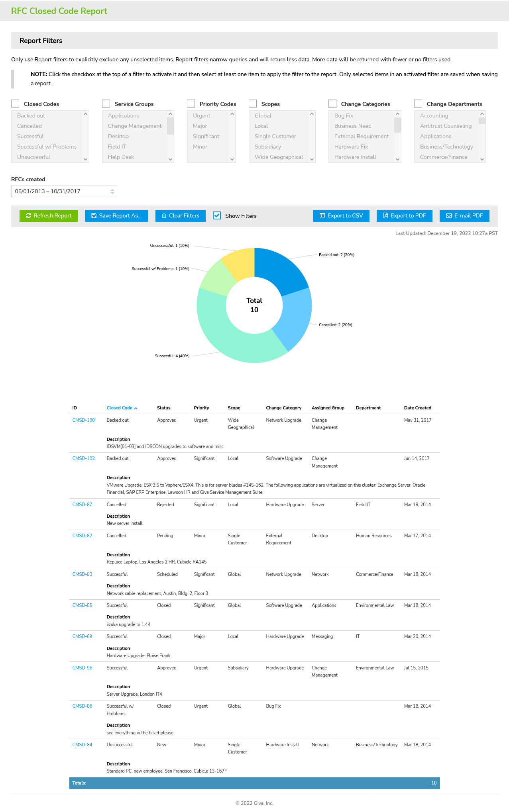Select Help Desk in Service Groups list
This screenshot has width=509, height=812.
pyautogui.click(x=121, y=157)
